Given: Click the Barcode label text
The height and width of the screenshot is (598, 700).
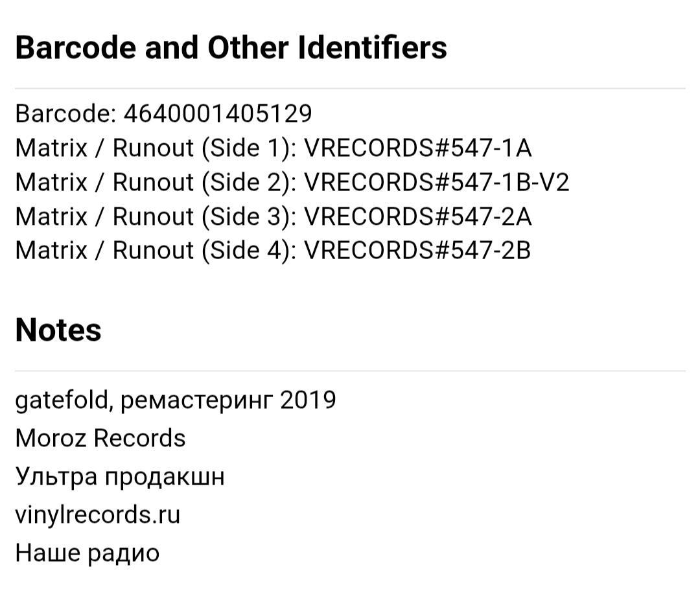Looking at the screenshot, I should tap(65, 113).
